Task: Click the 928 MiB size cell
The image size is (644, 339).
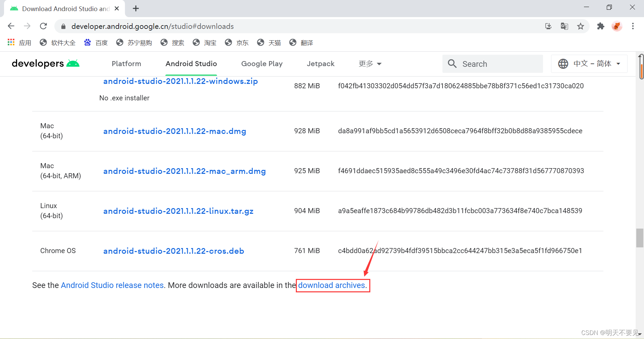Action: coord(307,131)
